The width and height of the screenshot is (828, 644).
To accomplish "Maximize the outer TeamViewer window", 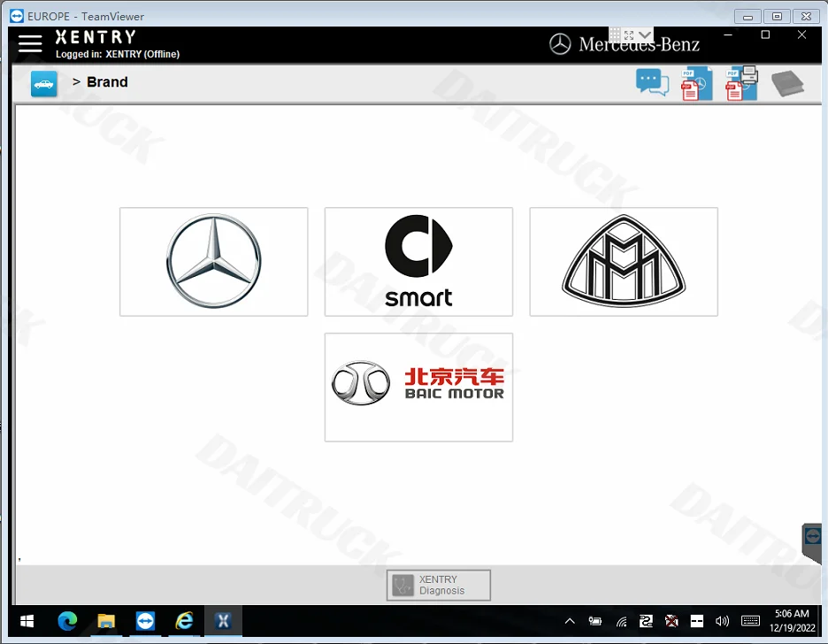I will point(777,17).
